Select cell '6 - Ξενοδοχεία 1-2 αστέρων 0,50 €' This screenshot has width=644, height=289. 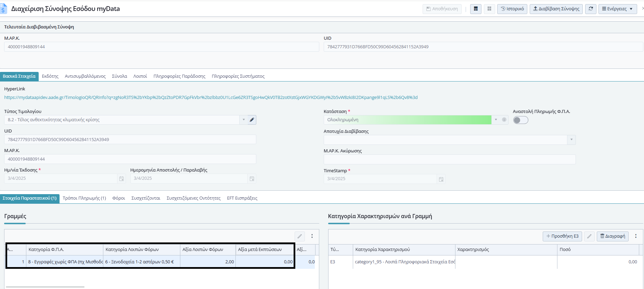pyautogui.click(x=142, y=262)
